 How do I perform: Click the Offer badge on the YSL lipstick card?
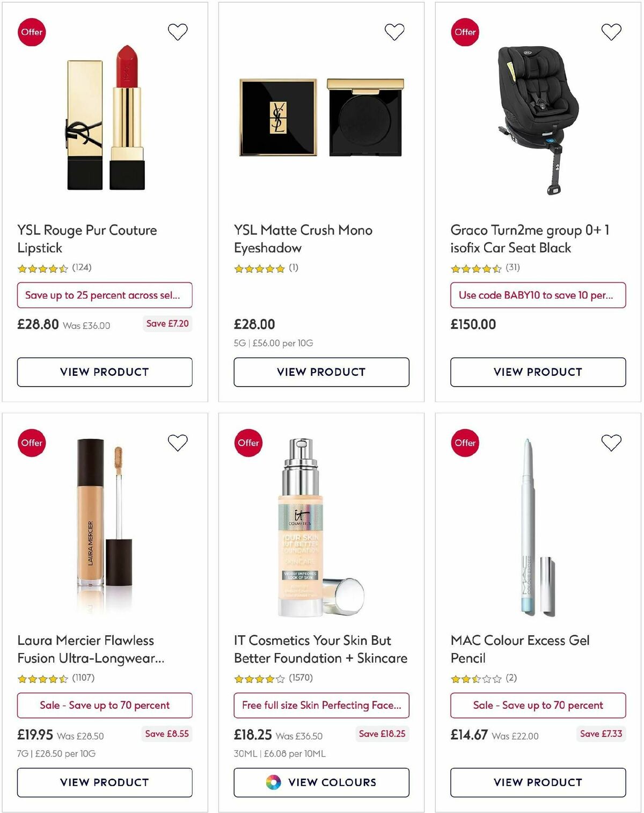click(x=32, y=32)
